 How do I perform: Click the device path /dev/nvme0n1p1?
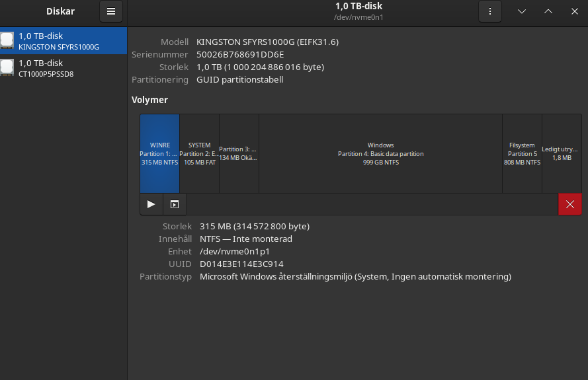[x=235, y=251]
